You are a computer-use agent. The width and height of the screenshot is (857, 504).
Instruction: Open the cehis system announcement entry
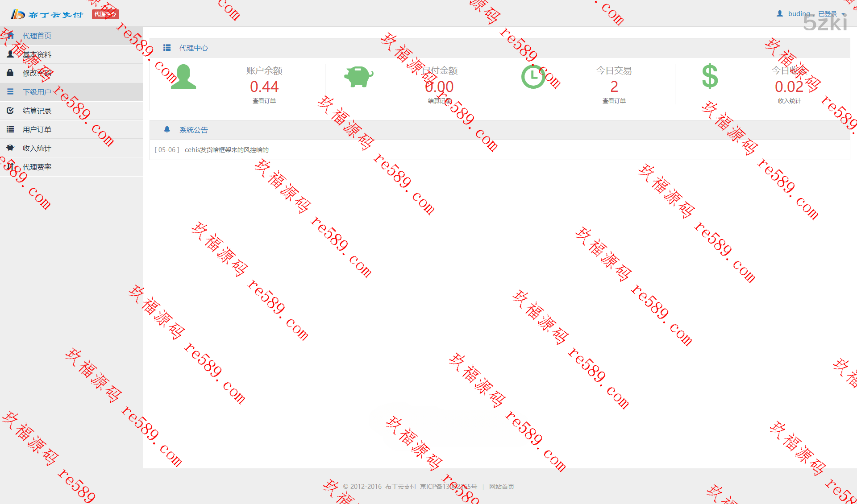(x=226, y=150)
